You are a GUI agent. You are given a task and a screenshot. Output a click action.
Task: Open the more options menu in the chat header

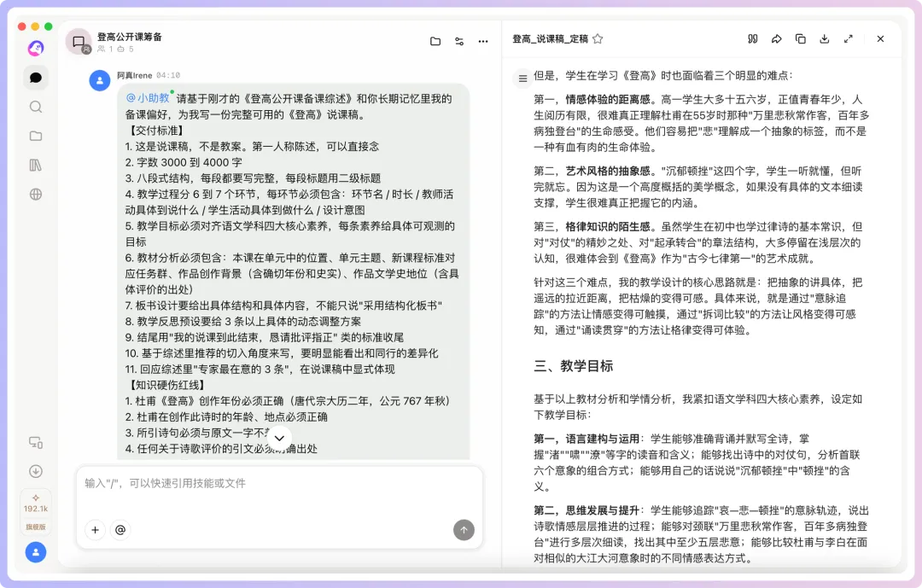coord(482,41)
